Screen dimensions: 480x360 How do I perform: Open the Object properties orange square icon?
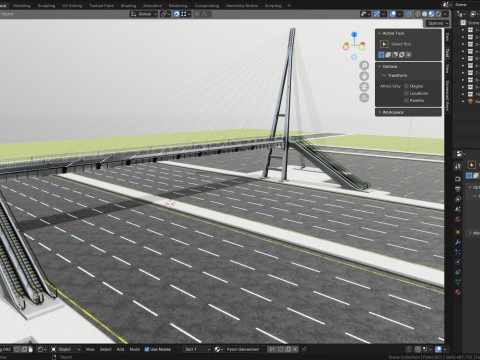pos(458,232)
